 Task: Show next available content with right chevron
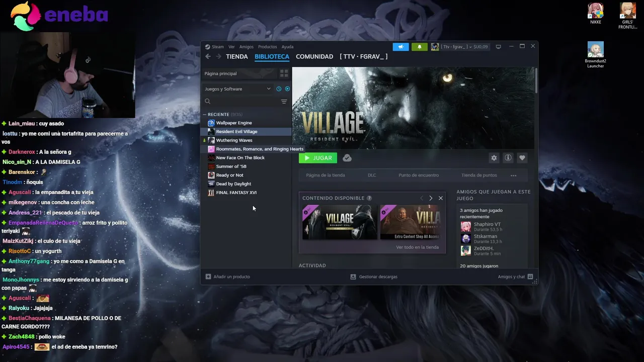[x=431, y=198]
